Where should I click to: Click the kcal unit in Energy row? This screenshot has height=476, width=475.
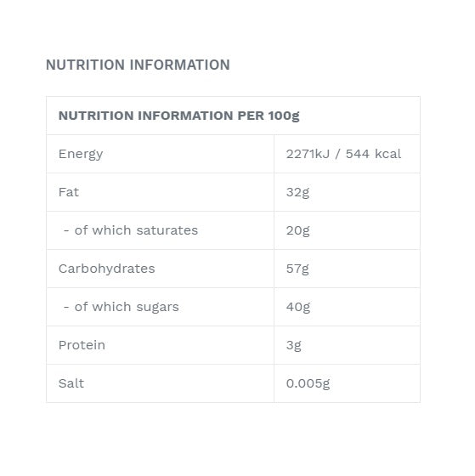click(x=388, y=154)
